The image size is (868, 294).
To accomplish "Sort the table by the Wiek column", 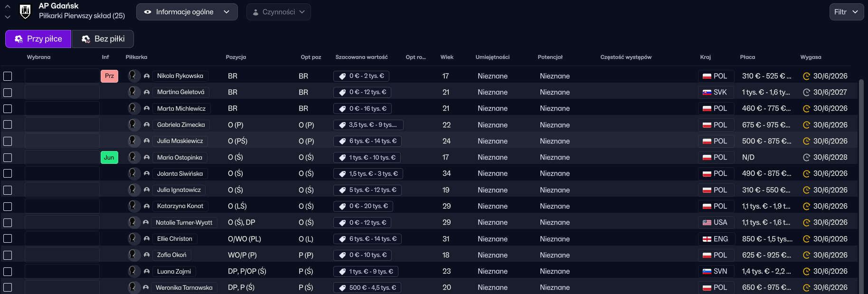I will point(446,57).
